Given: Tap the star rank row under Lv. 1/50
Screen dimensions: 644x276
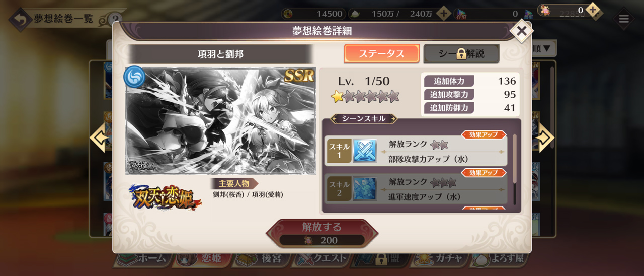Looking at the screenshot, I should click(x=365, y=96).
